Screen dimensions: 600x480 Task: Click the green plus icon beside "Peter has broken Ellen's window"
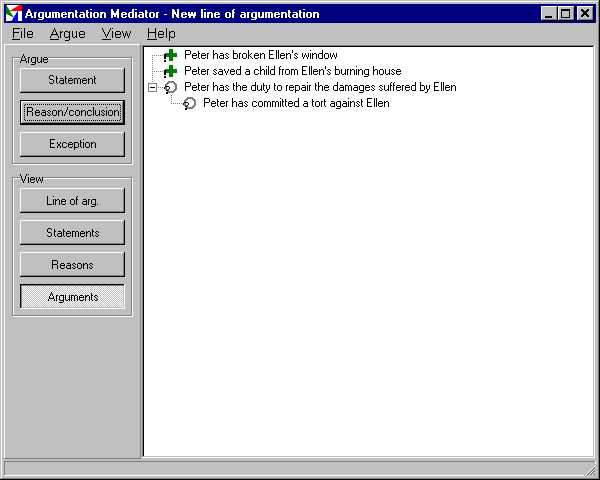[x=170, y=55]
